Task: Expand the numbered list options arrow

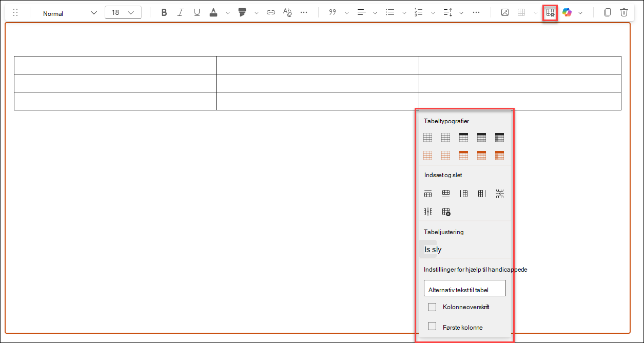Action: pos(433,13)
